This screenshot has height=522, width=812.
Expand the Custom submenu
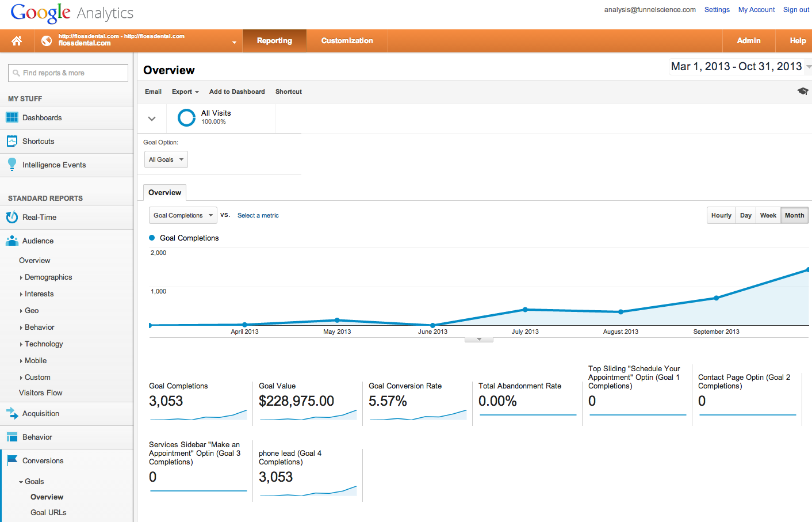tap(21, 378)
